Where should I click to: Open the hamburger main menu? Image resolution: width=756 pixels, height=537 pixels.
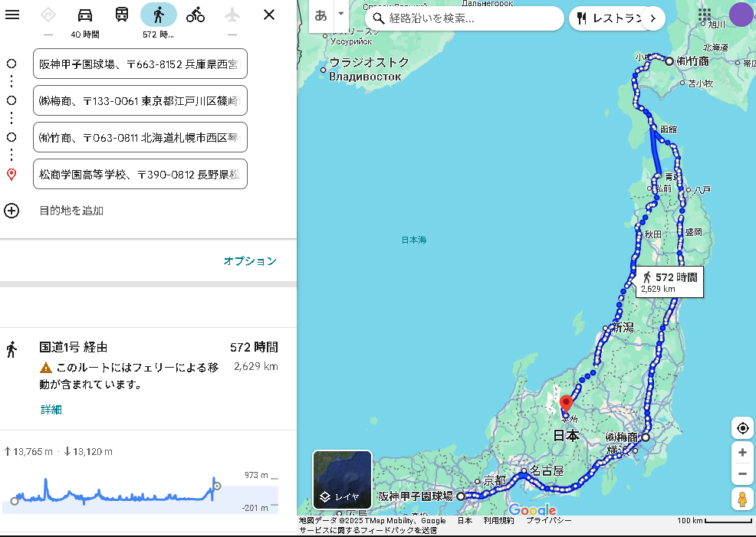12,15
